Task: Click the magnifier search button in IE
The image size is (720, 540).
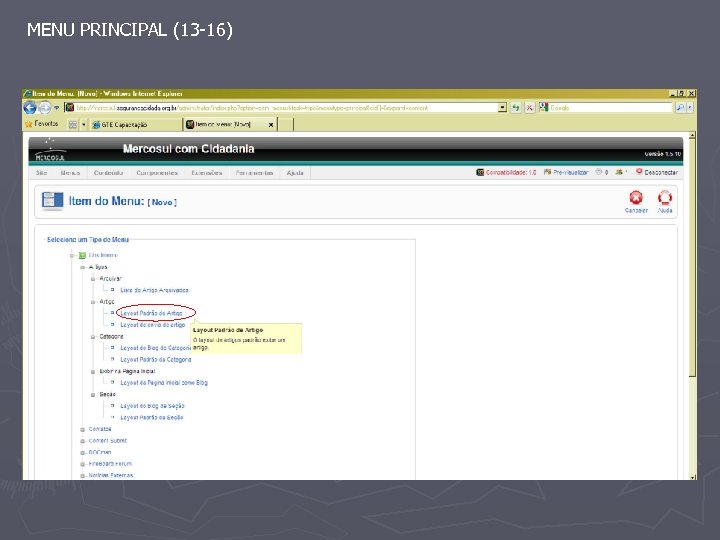Action: tap(680, 107)
